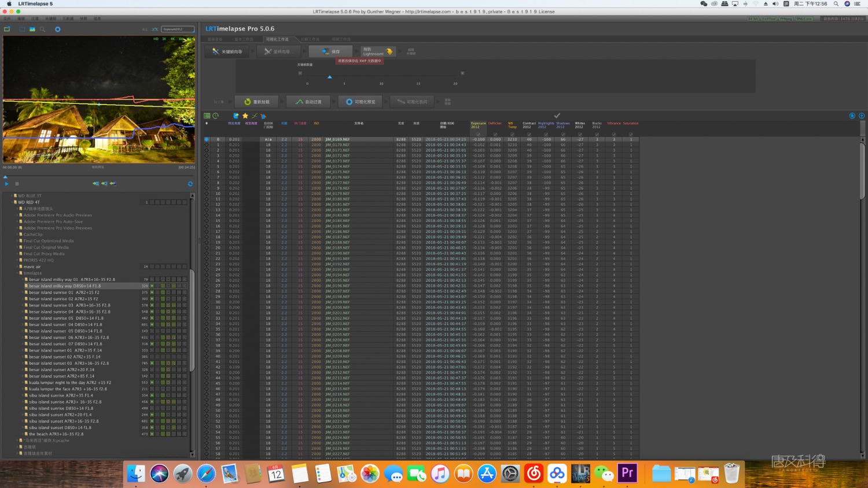
Task: Switch to the first workflow tab 直接渲染
Action: pyautogui.click(x=215, y=39)
